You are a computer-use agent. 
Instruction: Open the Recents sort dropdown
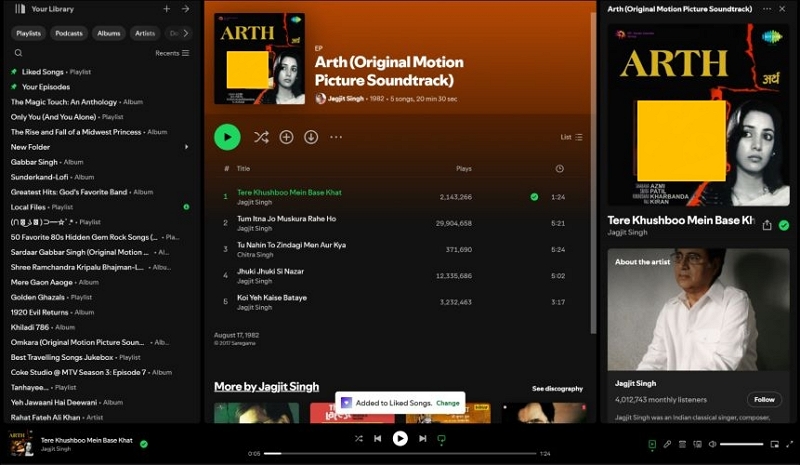[172, 53]
